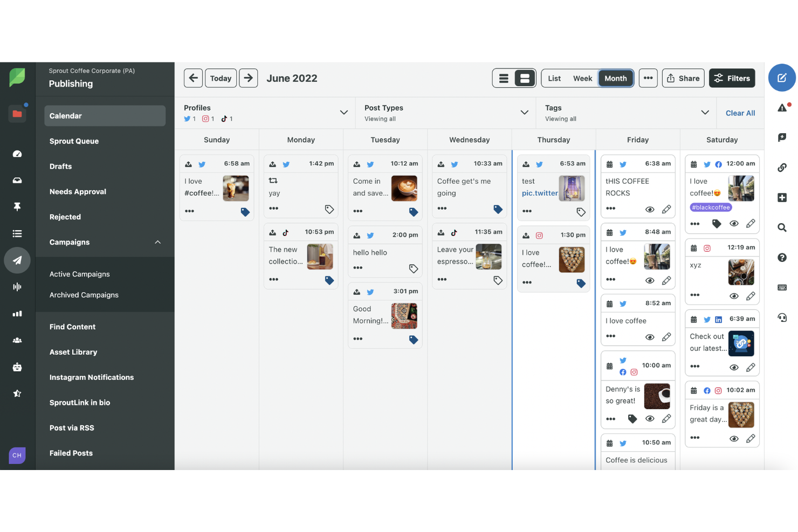Click the pin icon in left sidebar
Viewport: 798px width, 532px height.
17,207
